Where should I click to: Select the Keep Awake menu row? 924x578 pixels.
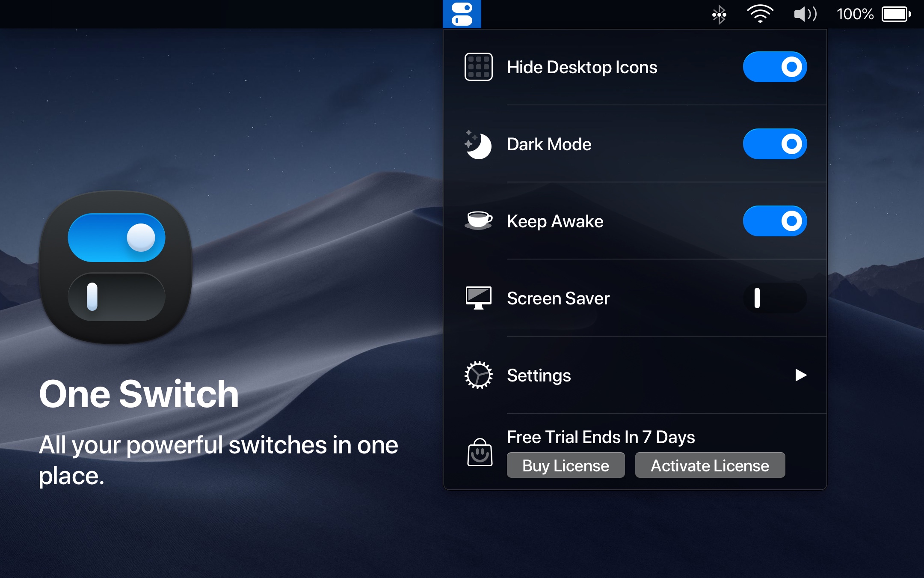coord(555,221)
